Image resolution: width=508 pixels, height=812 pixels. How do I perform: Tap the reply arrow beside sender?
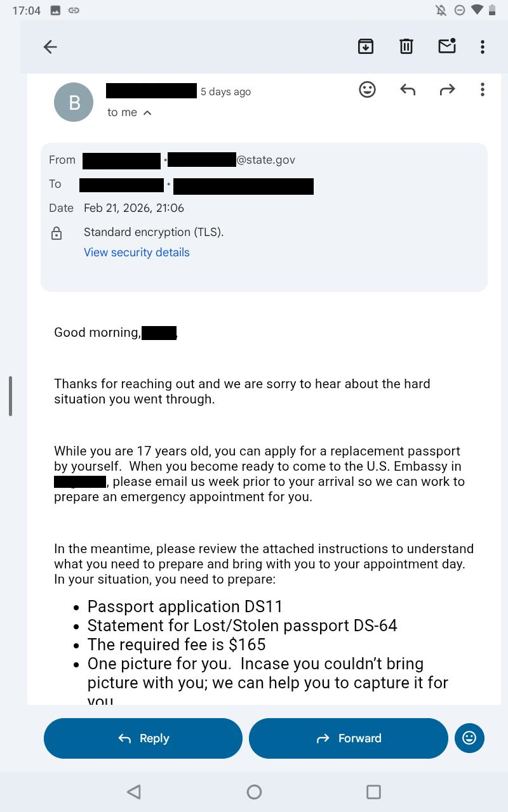[408, 89]
